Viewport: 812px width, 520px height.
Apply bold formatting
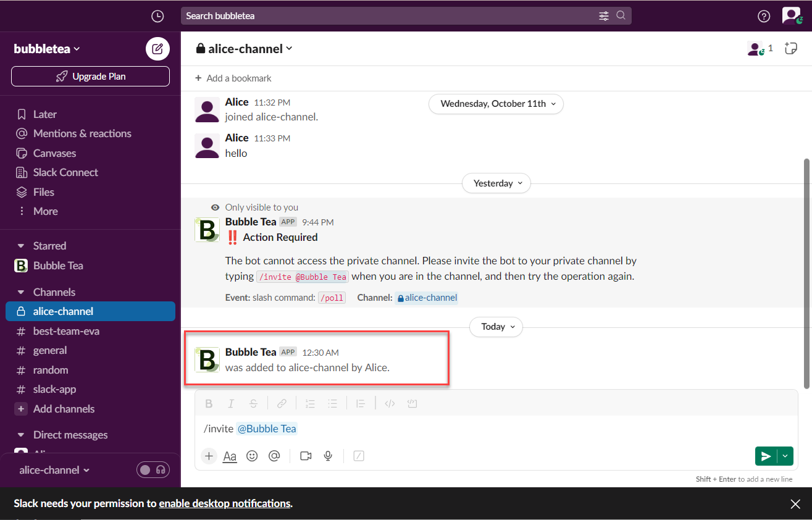pos(209,403)
